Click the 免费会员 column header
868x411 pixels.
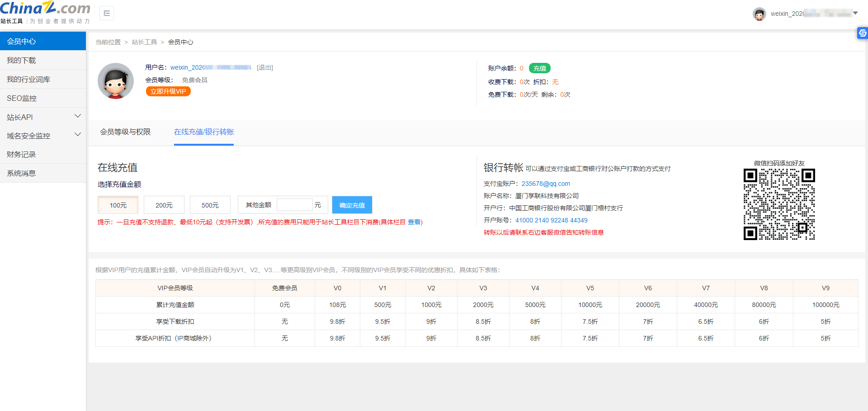click(x=285, y=288)
